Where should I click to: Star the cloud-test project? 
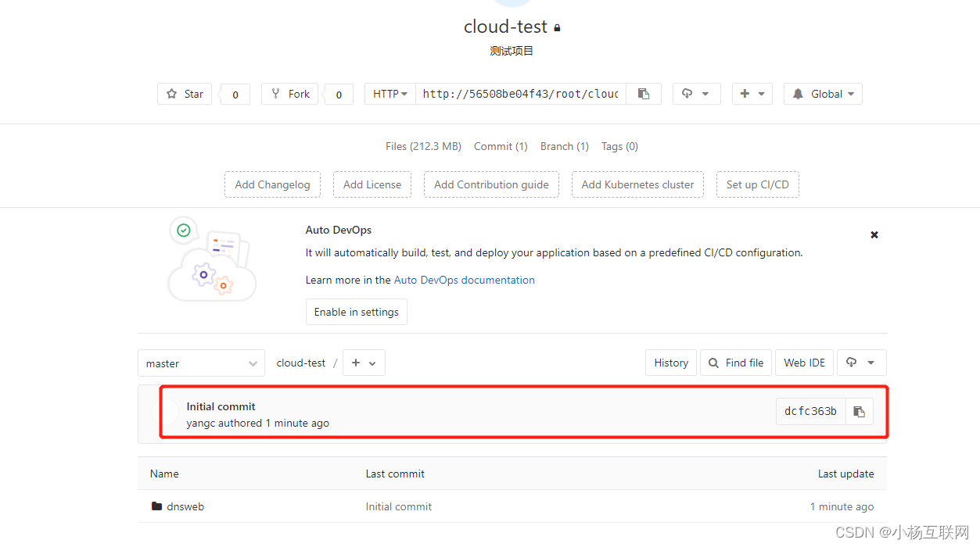coord(184,93)
